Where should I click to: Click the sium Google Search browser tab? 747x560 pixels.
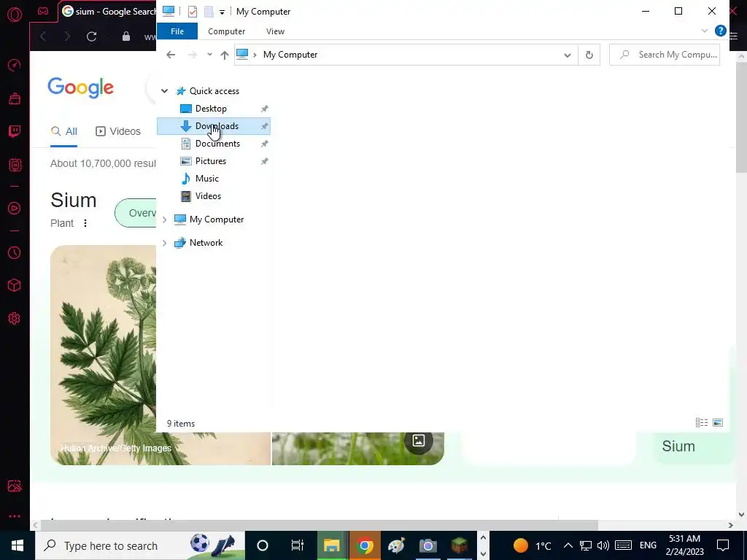(x=109, y=12)
